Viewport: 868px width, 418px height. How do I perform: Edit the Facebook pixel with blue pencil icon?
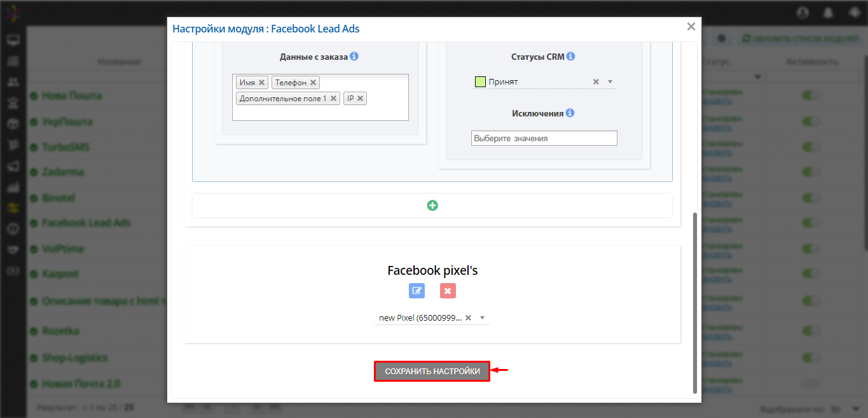click(417, 291)
